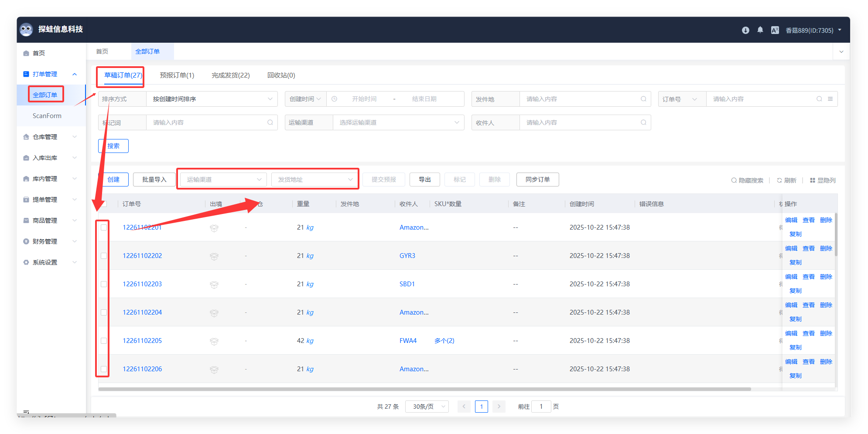
Task: Click the package icon for order 12261102203
Action: coord(214,285)
